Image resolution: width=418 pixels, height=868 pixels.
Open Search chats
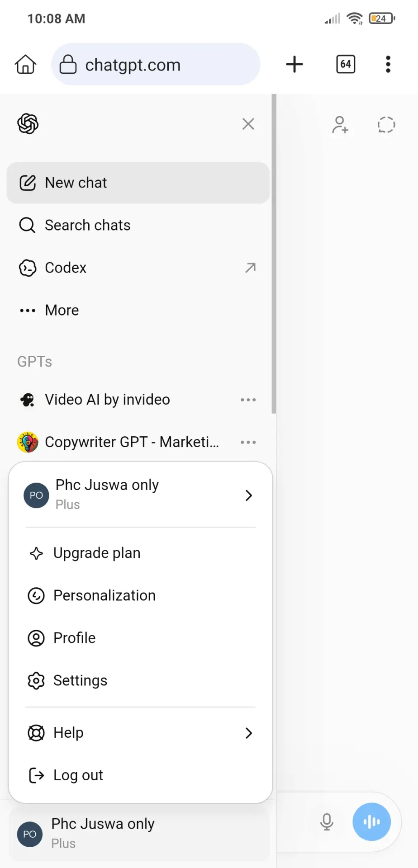coord(138,225)
